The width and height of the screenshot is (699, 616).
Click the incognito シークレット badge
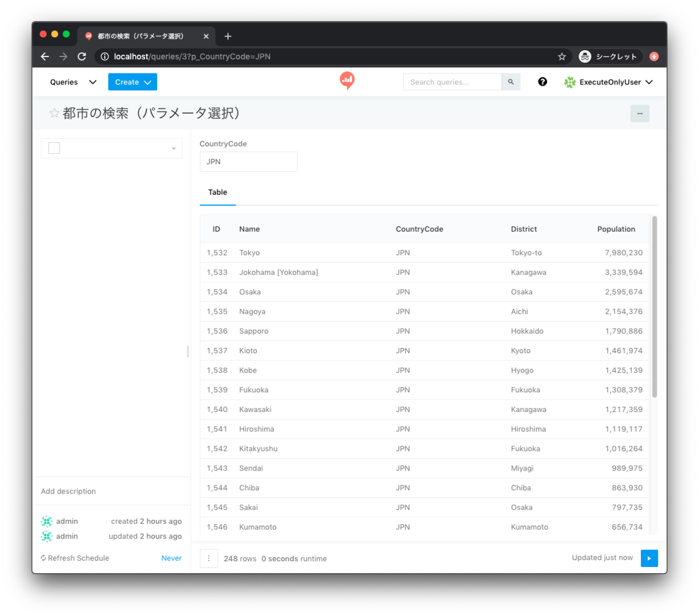tap(610, 57)
